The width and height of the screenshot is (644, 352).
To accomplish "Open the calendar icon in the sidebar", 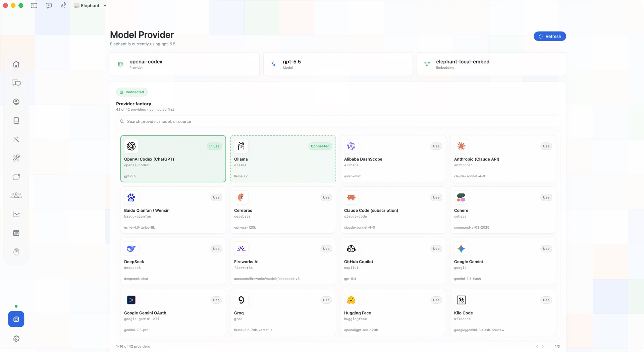I will 16,233.
